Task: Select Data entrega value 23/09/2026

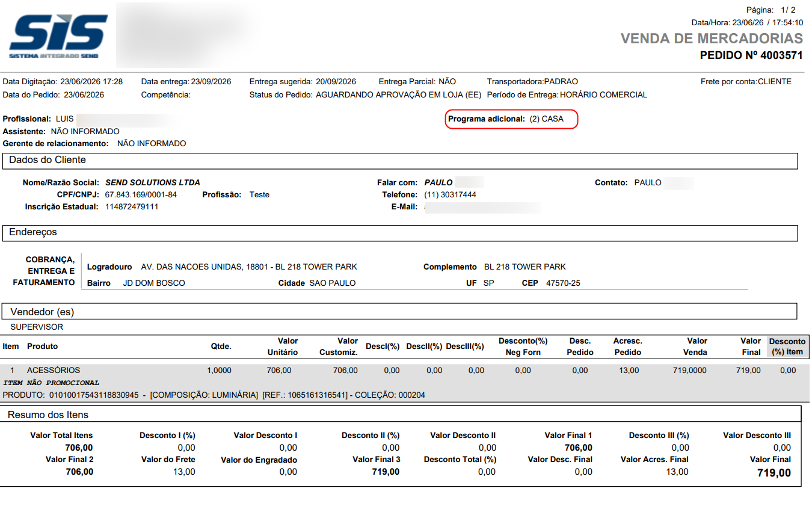Action: click(211, 81)
